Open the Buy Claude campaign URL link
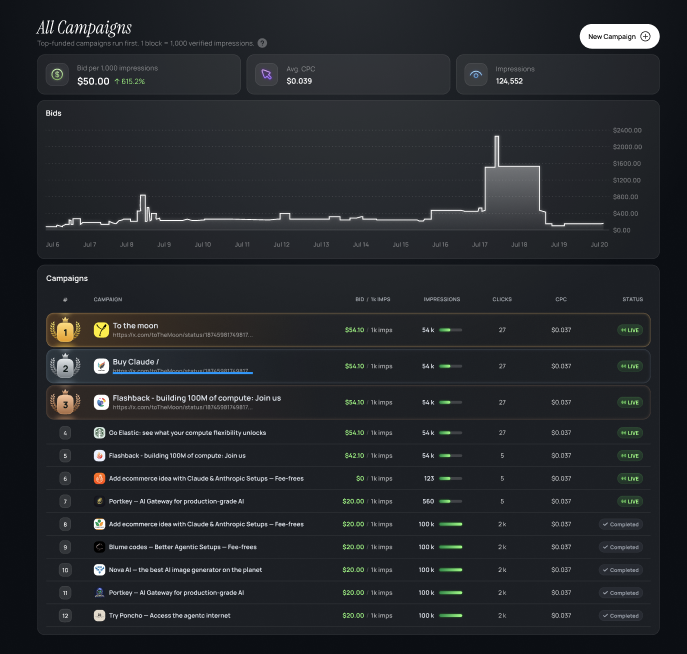This screenshot has height=654, width=687. [183, 371]
